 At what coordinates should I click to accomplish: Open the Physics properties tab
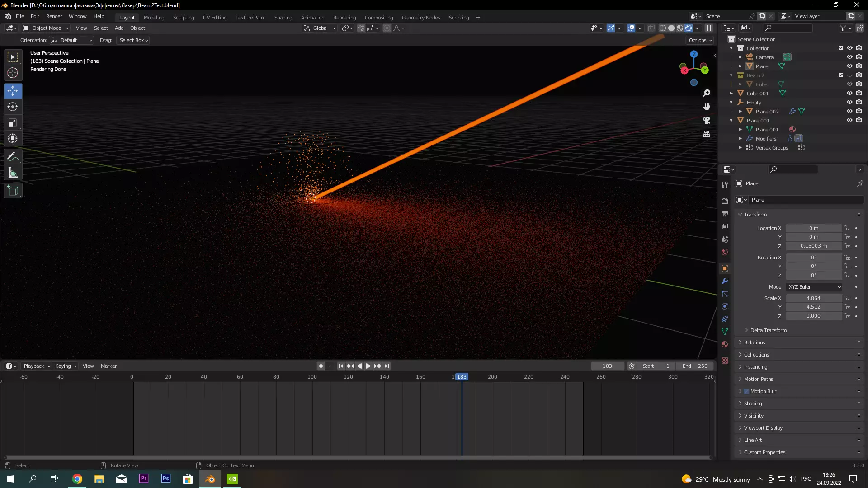725,306
